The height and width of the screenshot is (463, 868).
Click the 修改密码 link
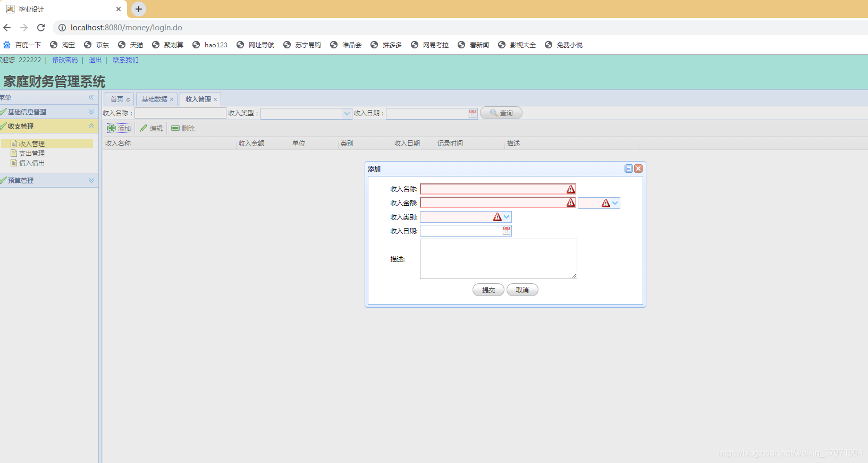pos(65,60)
